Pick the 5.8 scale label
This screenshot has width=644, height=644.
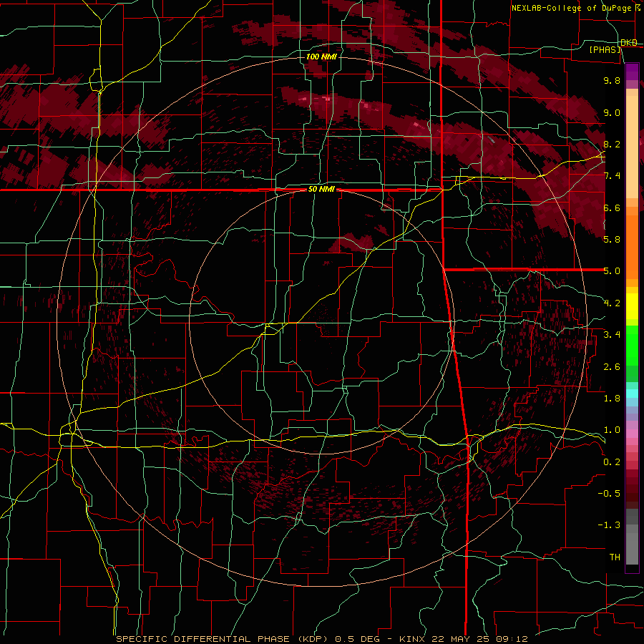[x=612, y=240]
